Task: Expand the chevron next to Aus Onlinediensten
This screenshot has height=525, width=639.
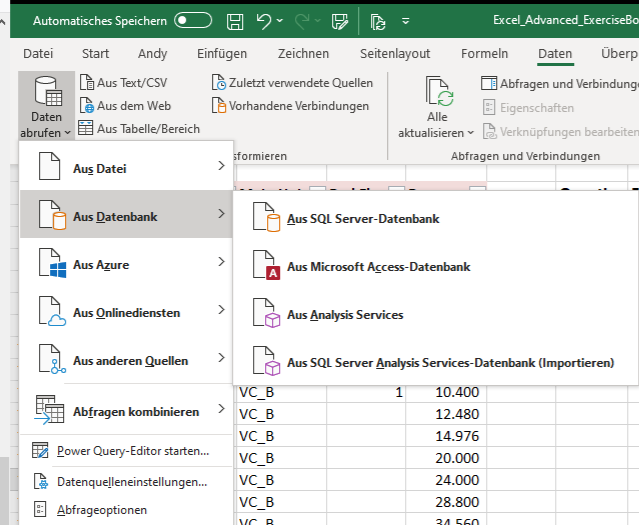Action: pos(221,310)
